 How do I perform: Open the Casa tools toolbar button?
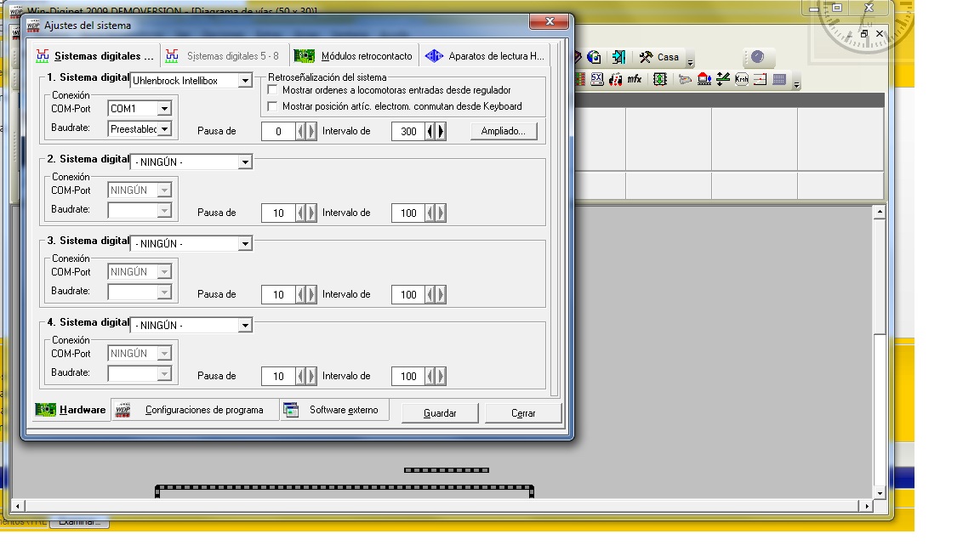click(x=658, y=58)
